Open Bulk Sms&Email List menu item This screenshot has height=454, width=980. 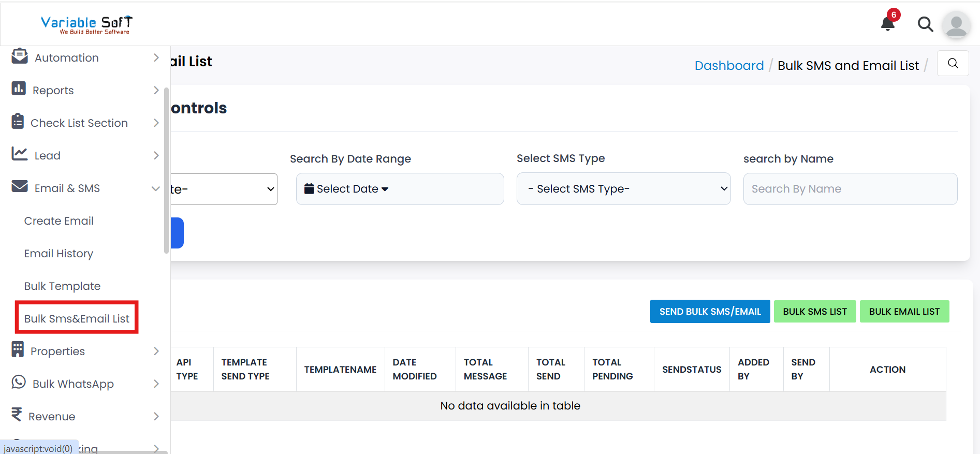pos(77,318)
